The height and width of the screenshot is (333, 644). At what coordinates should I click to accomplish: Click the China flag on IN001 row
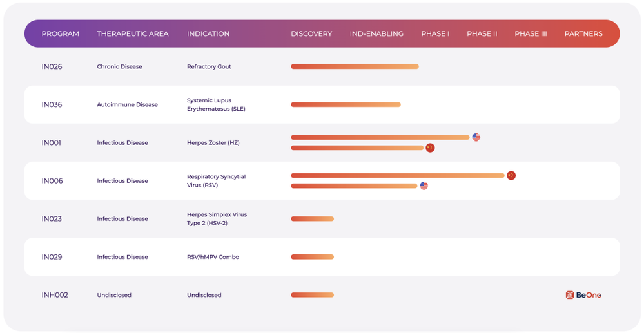pyautogui.click(x=430, y=147)
